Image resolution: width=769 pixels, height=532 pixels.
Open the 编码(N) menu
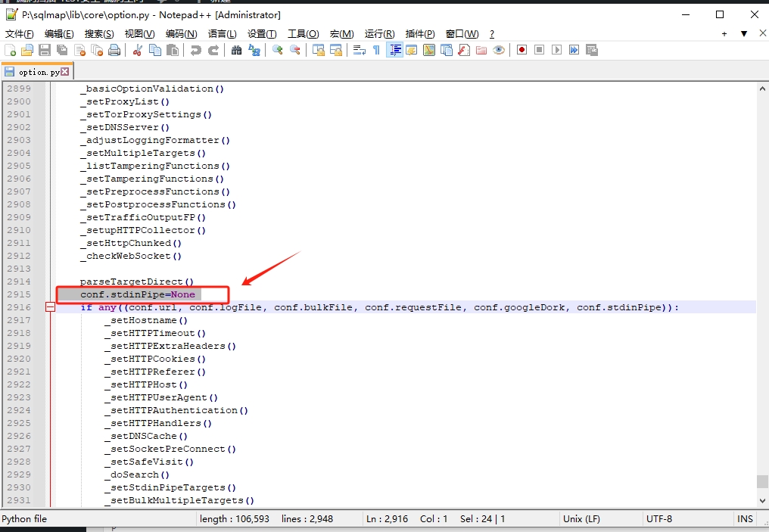coord(182,34)
